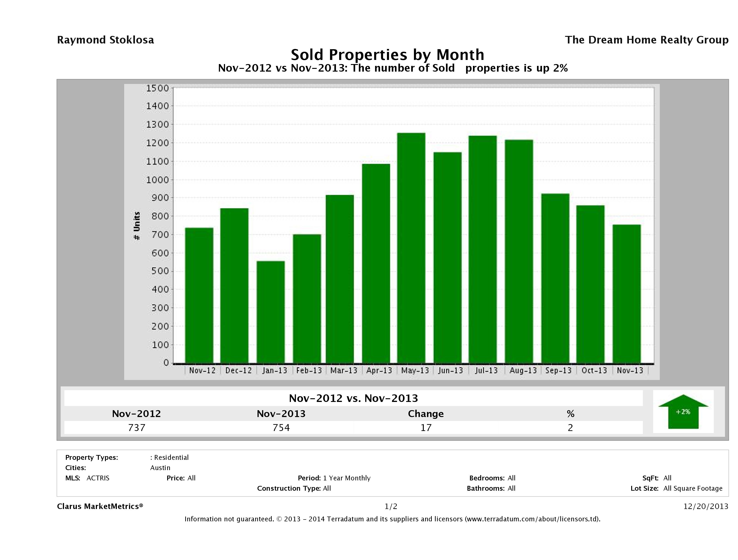Image resolution: width=738 pixels, height=560 pixels.
Task: Click the Austin city value
Action: click(x=160, y=468)
